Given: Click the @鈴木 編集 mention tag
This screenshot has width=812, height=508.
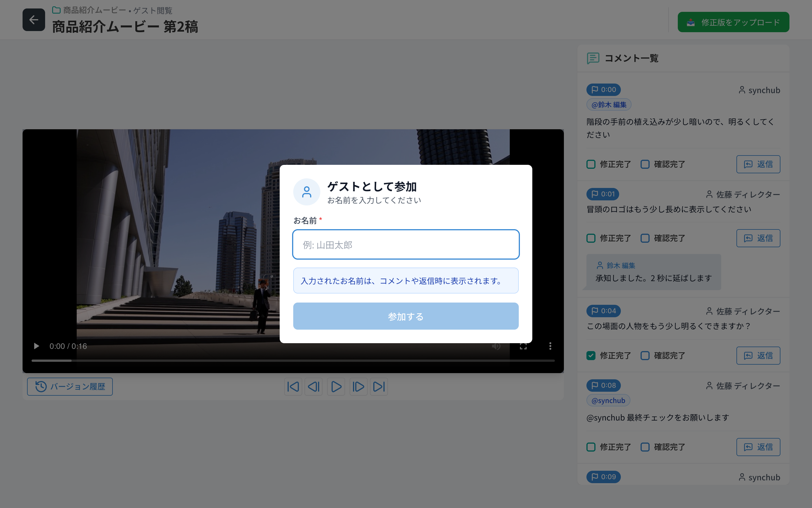Looking at the screenshot, I should [x=609, y=104].
